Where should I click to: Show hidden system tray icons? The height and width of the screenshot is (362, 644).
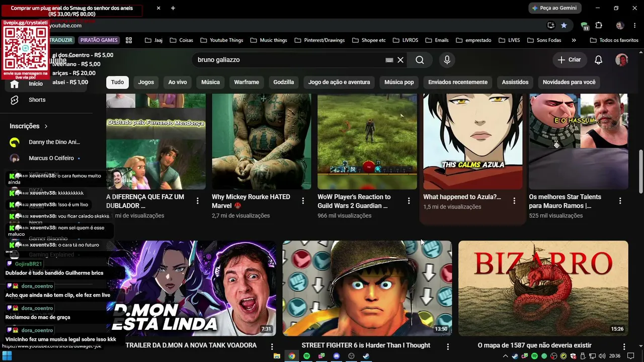(x=505, y=356)
